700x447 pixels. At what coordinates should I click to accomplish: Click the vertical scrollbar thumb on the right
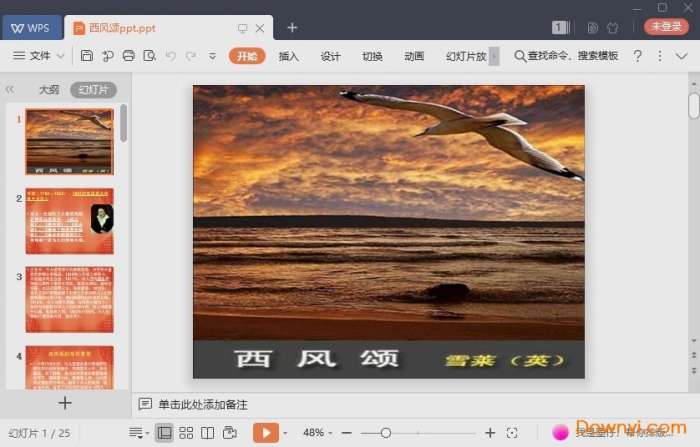(x=694, y=105)
